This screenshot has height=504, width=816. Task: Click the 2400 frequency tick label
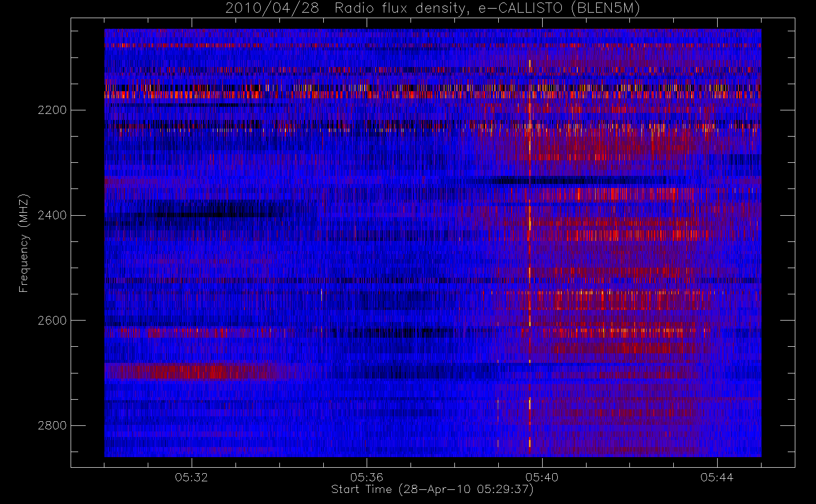[52, 215]
